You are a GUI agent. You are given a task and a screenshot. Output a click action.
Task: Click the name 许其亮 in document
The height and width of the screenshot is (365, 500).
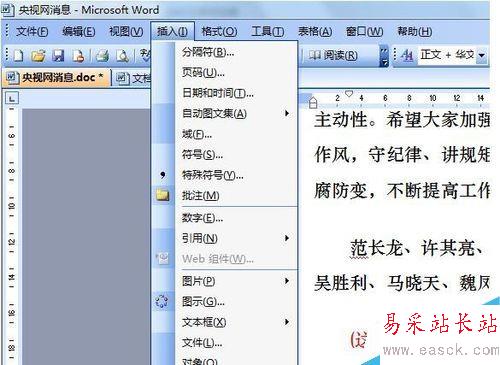(x=448, y=248)
